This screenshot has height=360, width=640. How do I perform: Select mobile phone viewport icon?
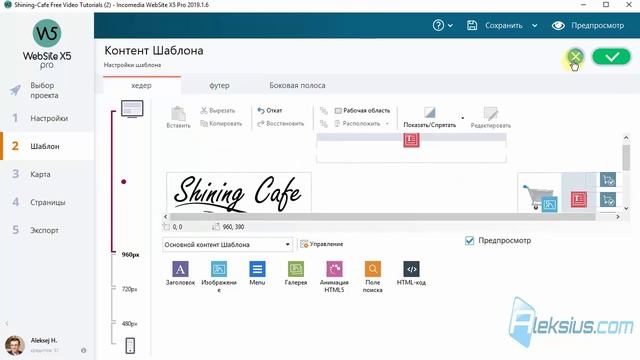coord(130,346)
